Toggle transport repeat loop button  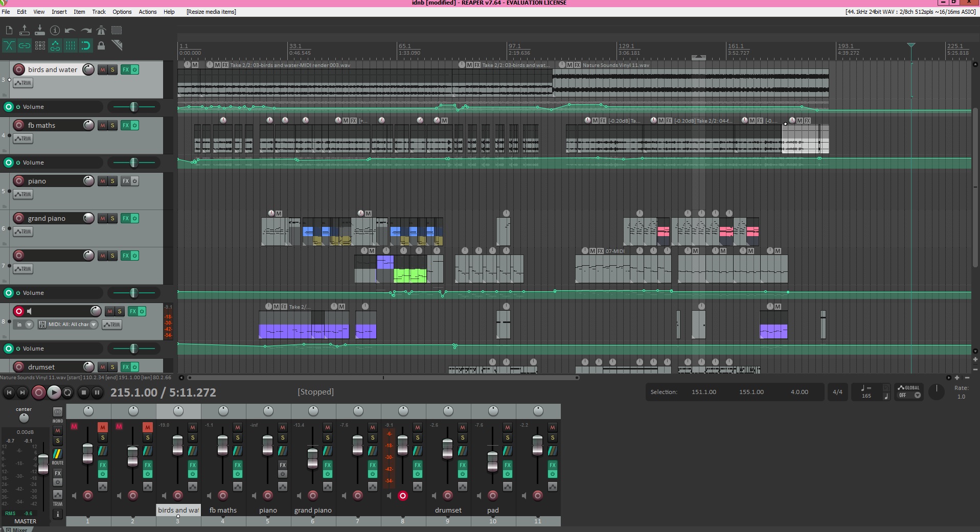[67, 392]
